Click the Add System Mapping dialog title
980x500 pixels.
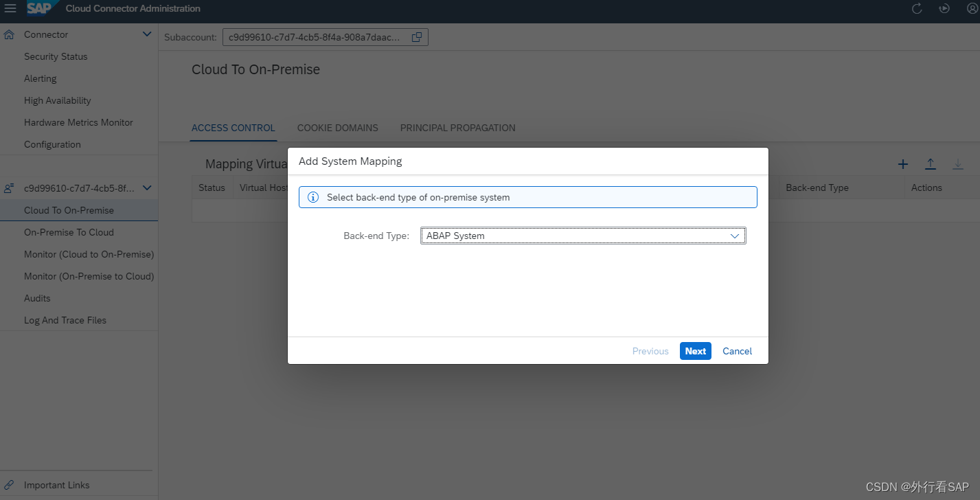350,161
